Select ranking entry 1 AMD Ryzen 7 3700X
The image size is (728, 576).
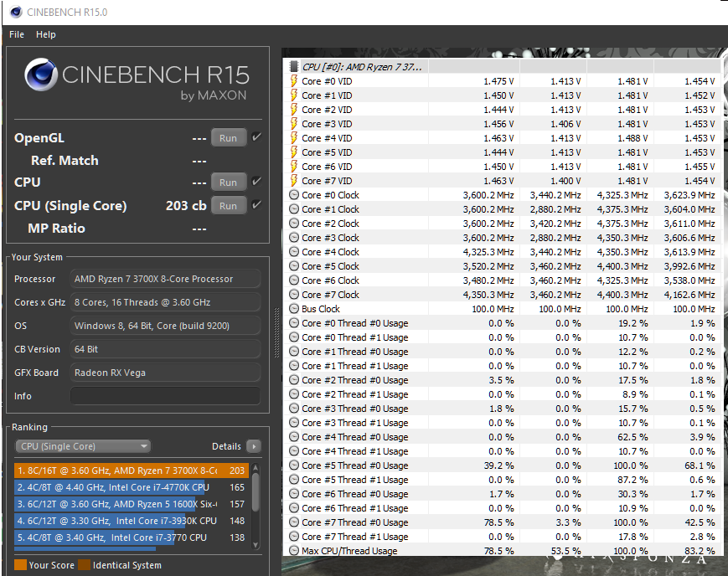(x=132, y=471)
